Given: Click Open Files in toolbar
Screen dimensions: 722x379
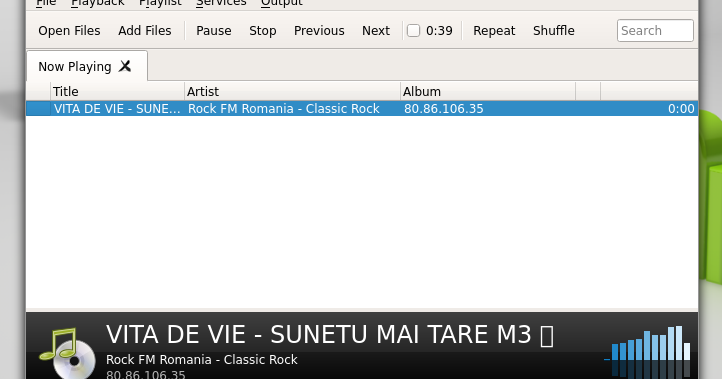Looking at the screenshot, I should [69, 31].
